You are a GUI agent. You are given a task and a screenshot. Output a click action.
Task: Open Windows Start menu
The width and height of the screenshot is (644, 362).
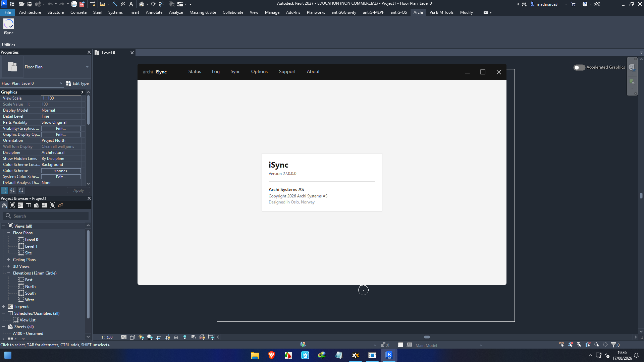pyautogui.click(x=8, y=355)
